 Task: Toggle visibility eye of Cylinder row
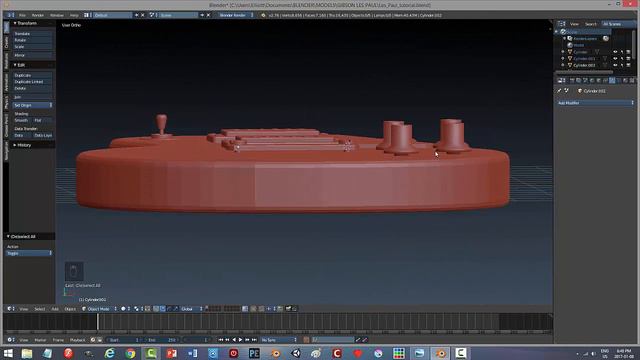(615, 52)
